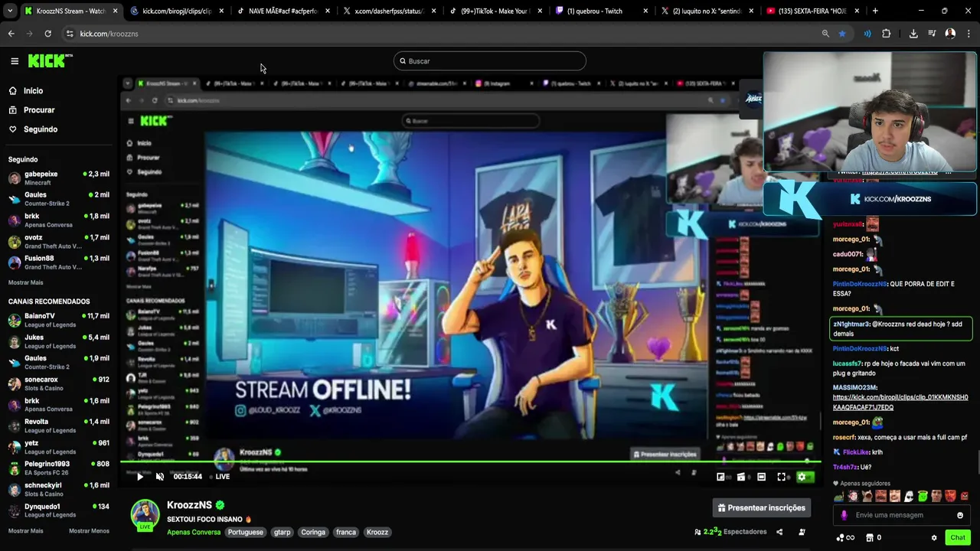Switch to the NAVE MÃE TikTok tab
This screenshot has height=551, width=980.
click(x=283, y=11)
